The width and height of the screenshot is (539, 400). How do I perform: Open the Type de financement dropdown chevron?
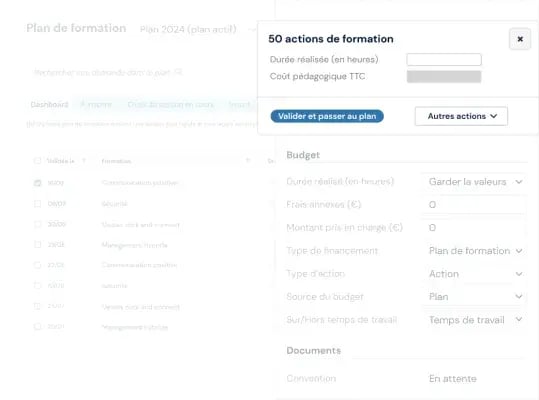pyautogui.click(x=519, y=251)
